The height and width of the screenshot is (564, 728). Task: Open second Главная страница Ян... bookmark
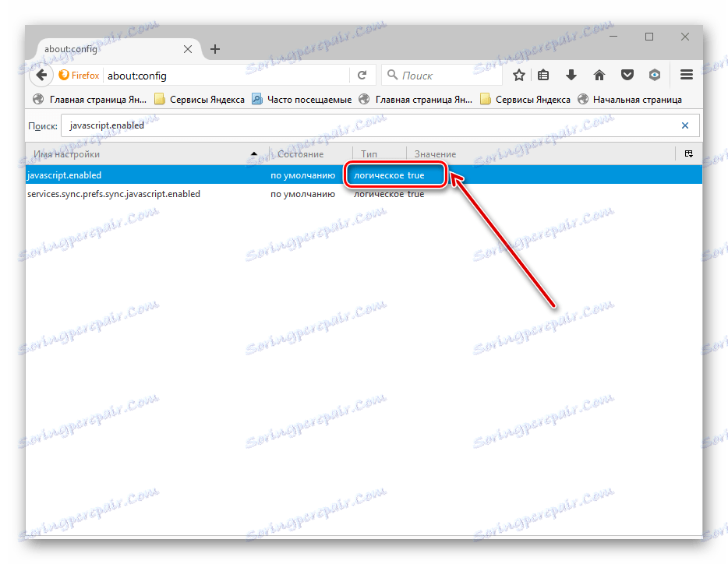point(415,100)
